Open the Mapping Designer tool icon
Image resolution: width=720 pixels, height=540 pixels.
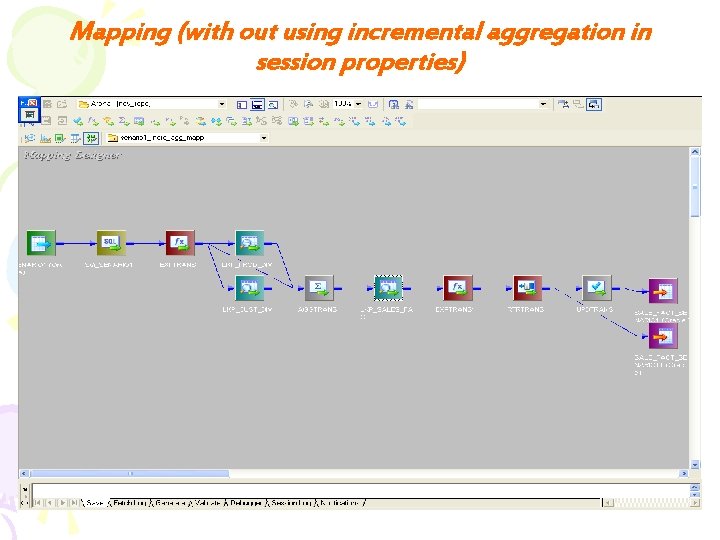(x=91, y=138)
